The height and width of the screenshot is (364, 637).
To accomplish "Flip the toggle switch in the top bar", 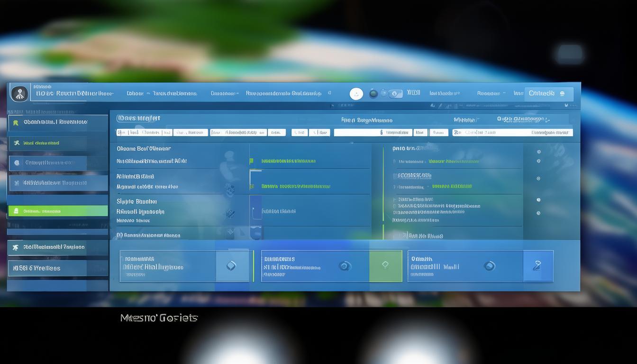I will (395, 94).
